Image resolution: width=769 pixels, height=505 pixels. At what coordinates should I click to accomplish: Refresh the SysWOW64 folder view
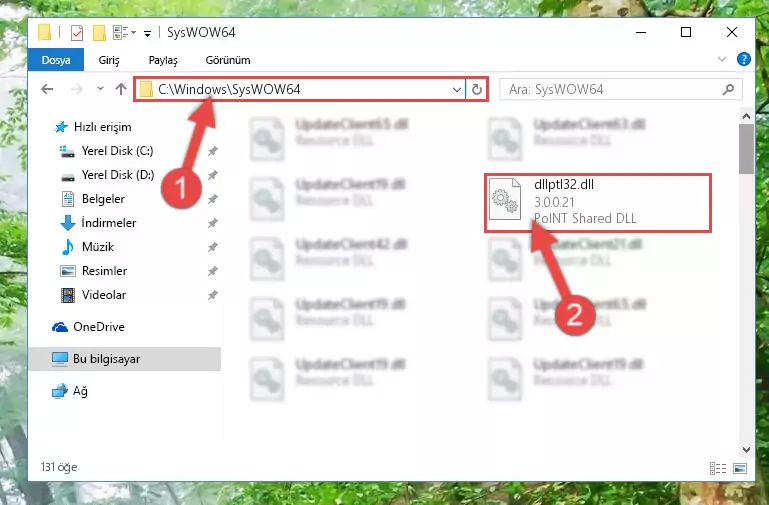[x=477, y=89]
